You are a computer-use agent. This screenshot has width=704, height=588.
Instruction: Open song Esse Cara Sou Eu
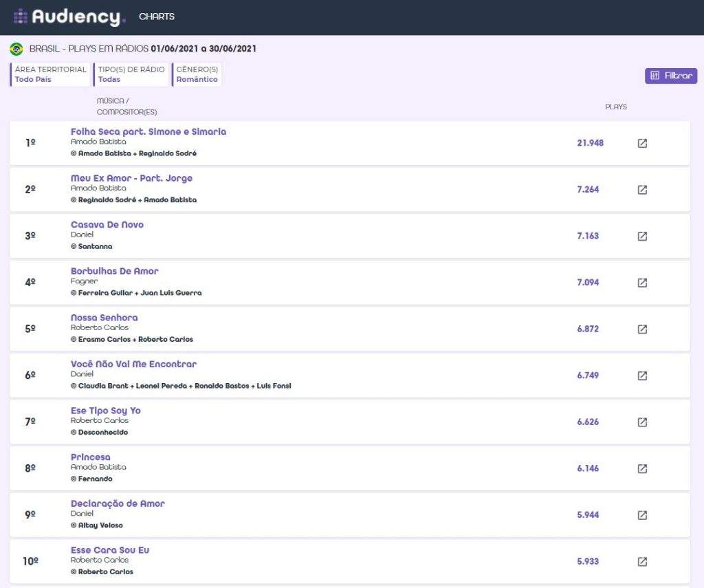110,550
